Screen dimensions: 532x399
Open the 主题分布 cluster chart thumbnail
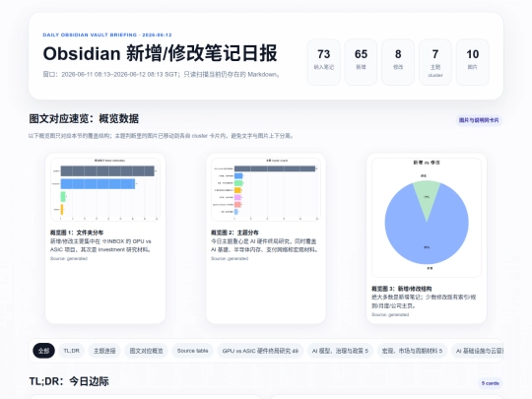tap(266, 189)
